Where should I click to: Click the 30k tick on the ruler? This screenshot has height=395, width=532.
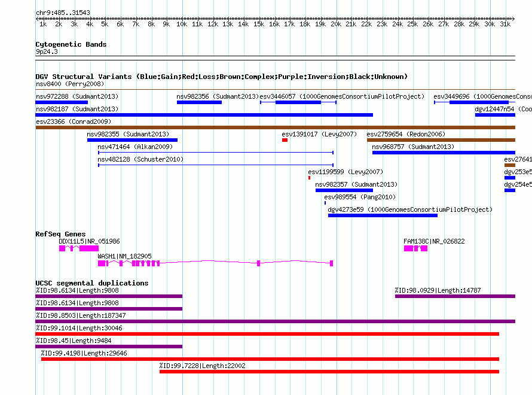click(490, 24)
